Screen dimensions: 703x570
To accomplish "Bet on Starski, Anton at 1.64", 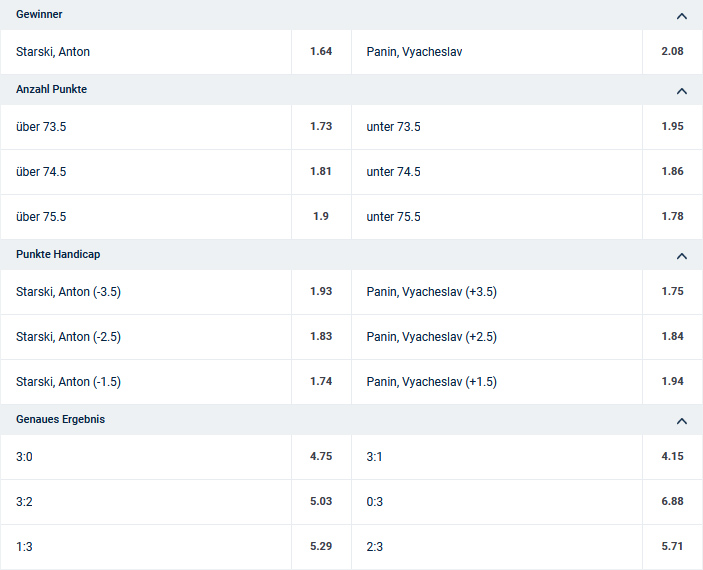I will point(320,51).
